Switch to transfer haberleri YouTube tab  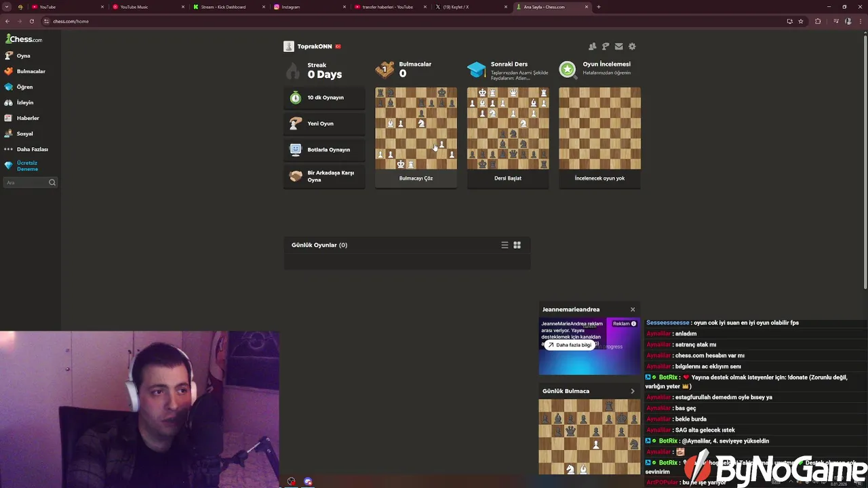391,7
